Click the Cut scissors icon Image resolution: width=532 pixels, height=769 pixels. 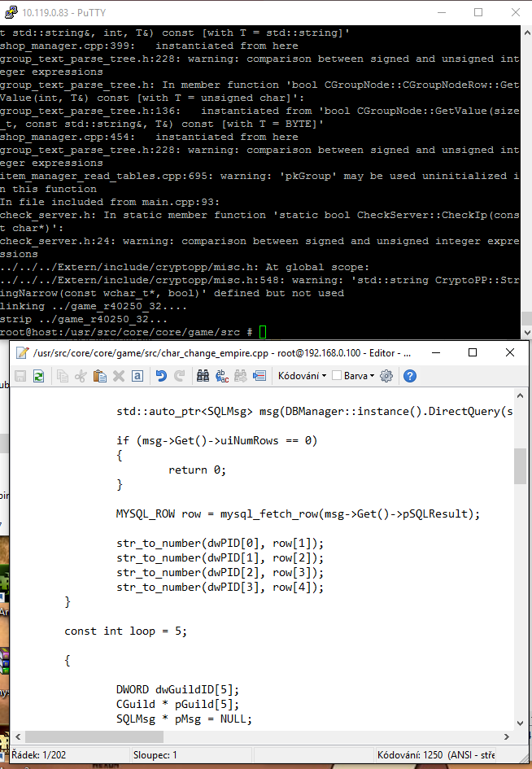81,376
